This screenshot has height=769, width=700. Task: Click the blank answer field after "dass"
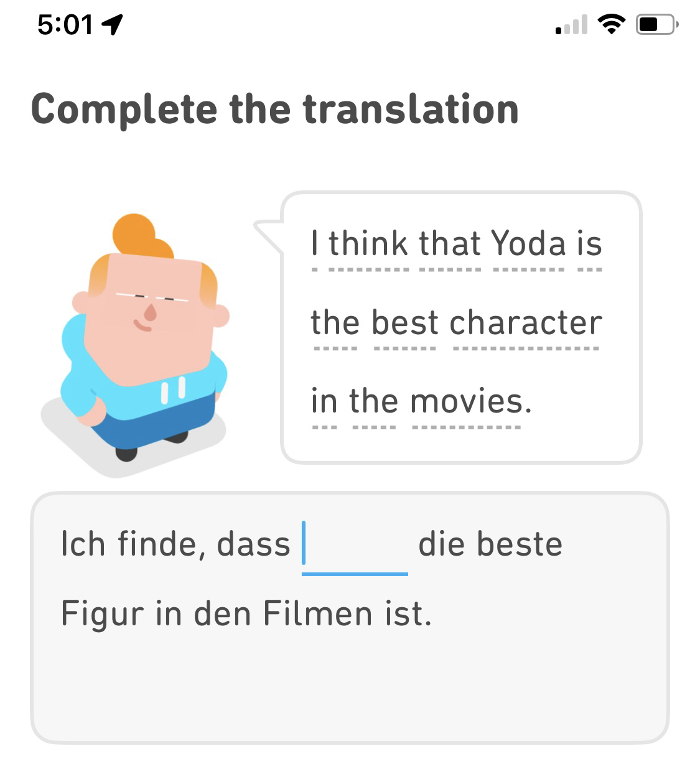pos(355,546)
